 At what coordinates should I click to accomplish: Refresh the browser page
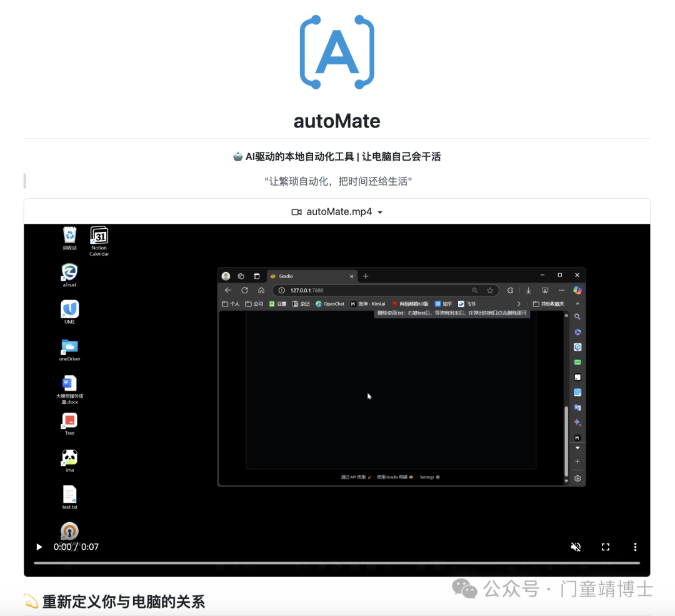244,290
